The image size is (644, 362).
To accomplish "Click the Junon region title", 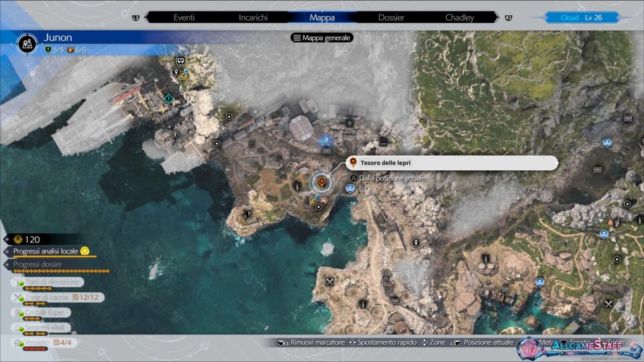I will pos(58,38).
